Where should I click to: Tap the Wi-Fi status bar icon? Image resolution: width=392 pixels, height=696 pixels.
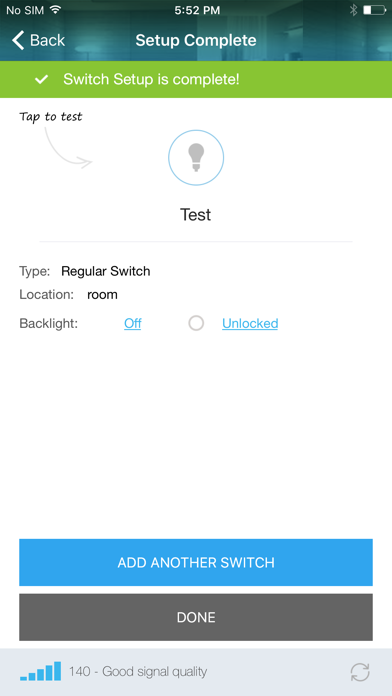[55, 10]
